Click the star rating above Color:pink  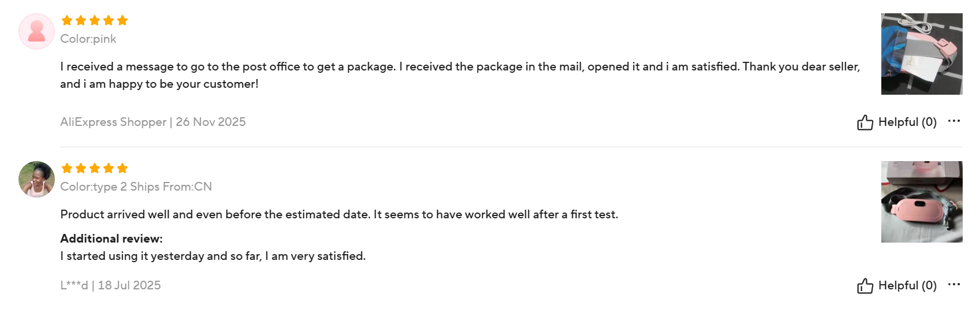point(95,21)
